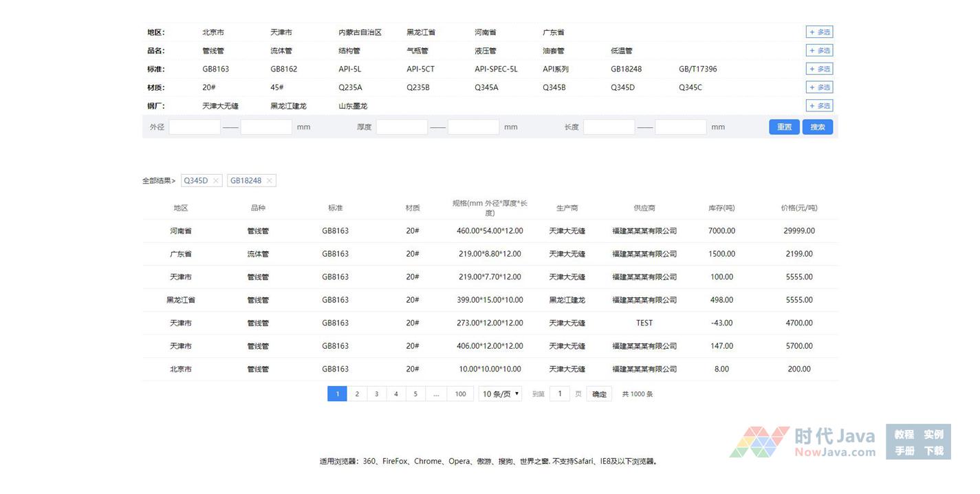Confirm page jump with 确定 button

(x=599, y=394)
